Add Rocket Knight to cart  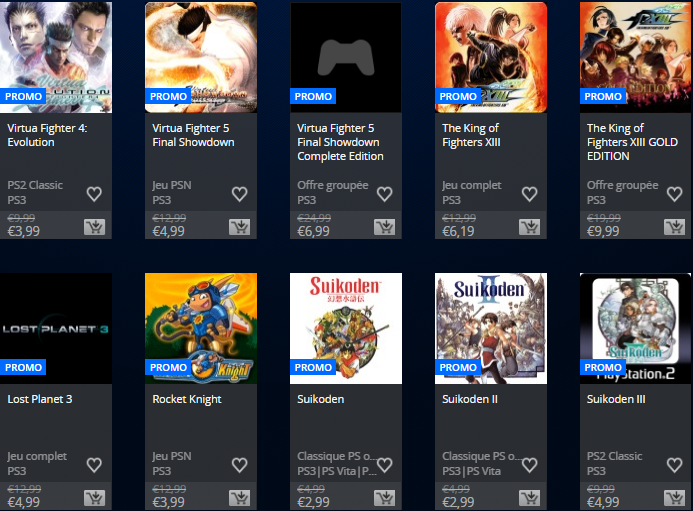tap(240, 498)
